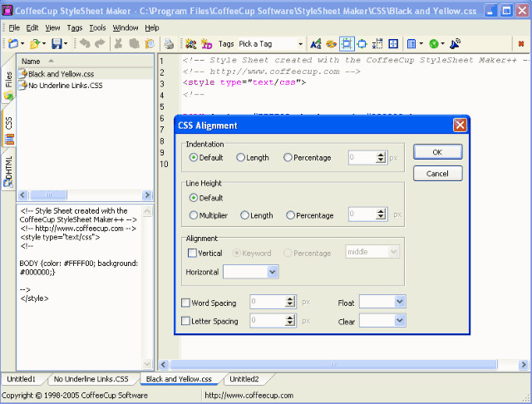532x404 pixels.
Task: Open the dropdown arrow beside the list icon
Action: click(x=421, y=44)
